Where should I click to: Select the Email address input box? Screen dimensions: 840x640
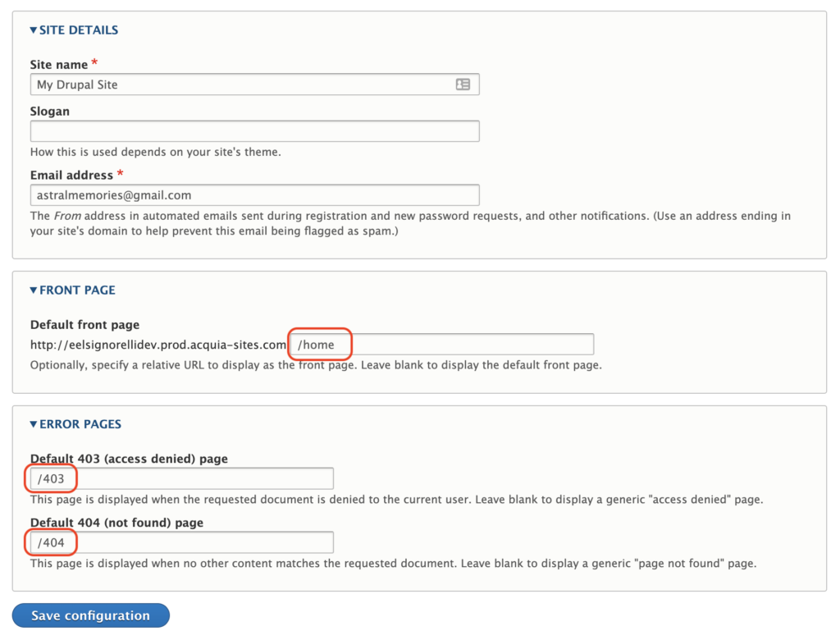point(255,195)
